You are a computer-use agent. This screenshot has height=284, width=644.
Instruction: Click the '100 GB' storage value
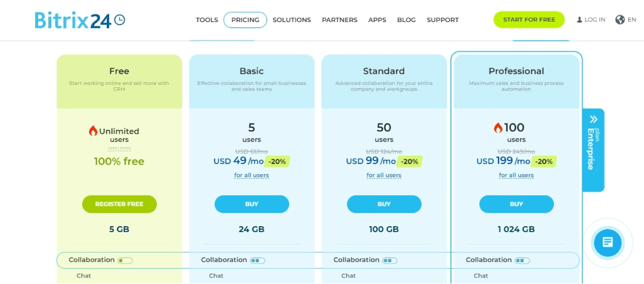coord(384,229)
